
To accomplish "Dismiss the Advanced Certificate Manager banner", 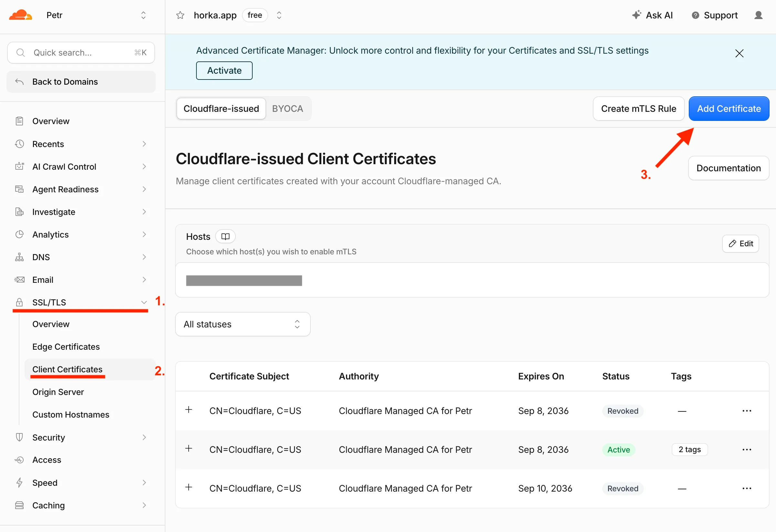I will pos(739,53).
